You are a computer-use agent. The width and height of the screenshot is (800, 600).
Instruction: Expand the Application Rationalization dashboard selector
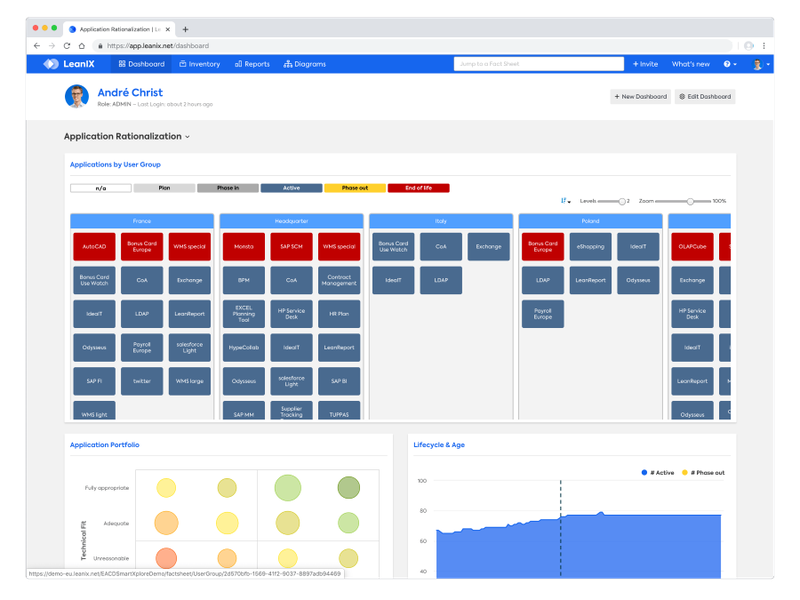click(127, 136)
